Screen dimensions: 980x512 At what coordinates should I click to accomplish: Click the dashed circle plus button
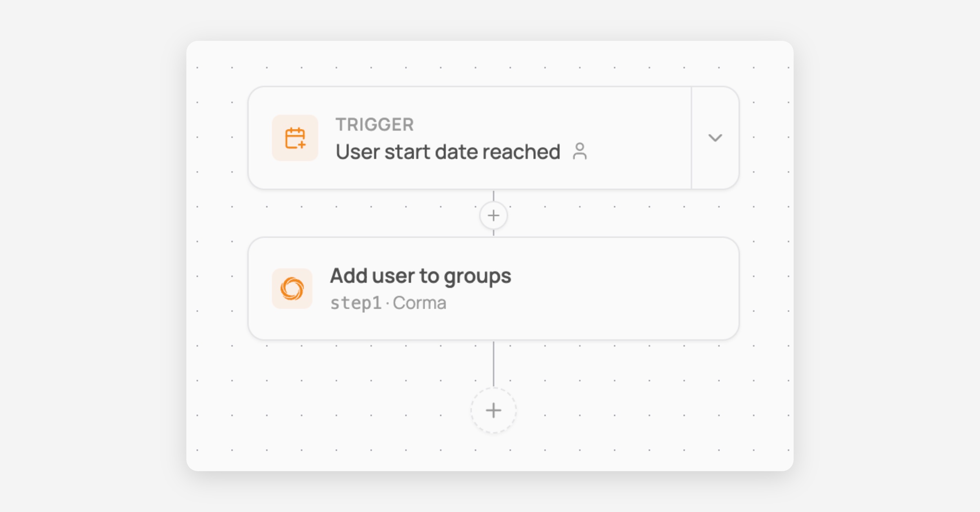[x=493, y=410]
